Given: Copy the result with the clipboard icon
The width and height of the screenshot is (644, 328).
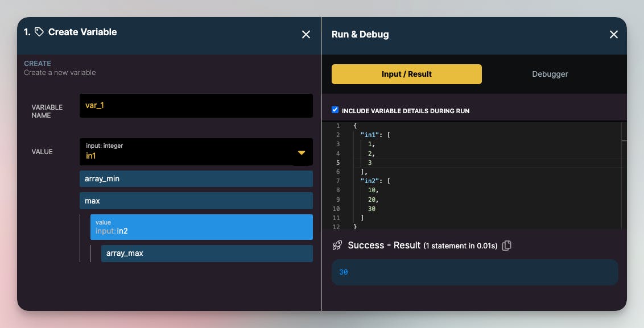Looking at the screenshot, I should pos(507,246).
